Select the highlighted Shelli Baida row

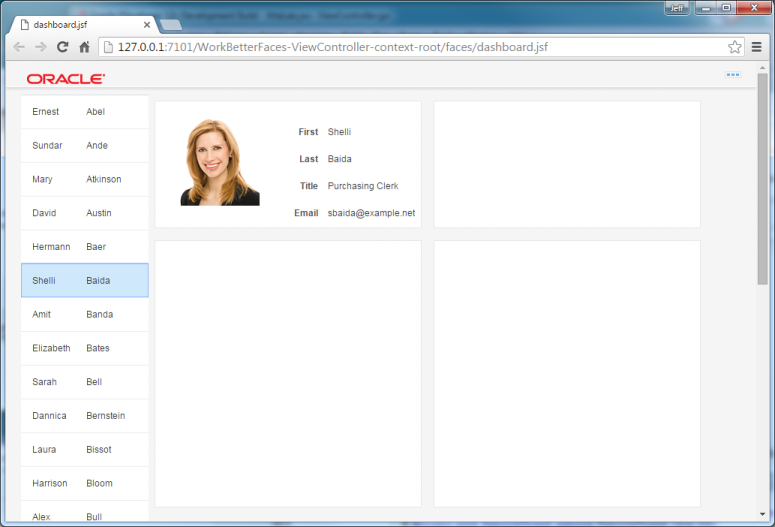pos(85,280)
